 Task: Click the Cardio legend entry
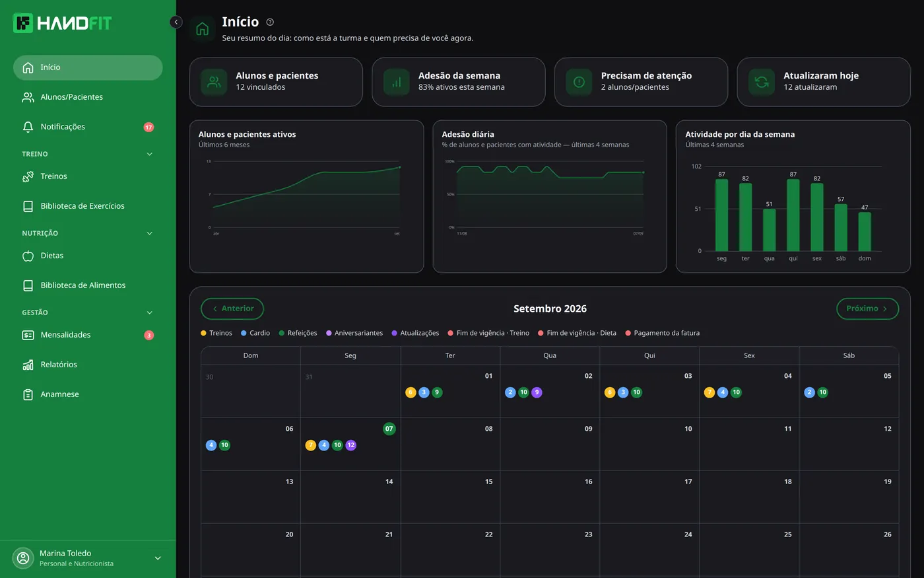click(x=255, y=333)
